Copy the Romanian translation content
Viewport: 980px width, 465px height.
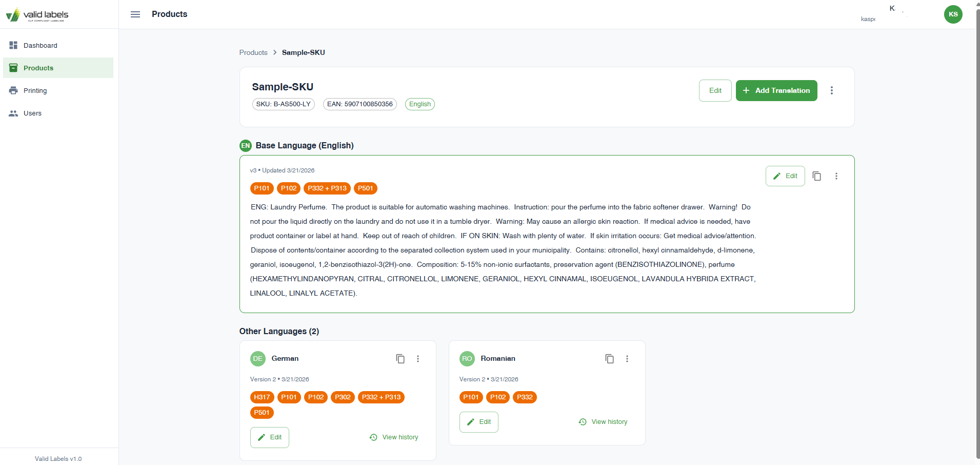tap(609, 359)
